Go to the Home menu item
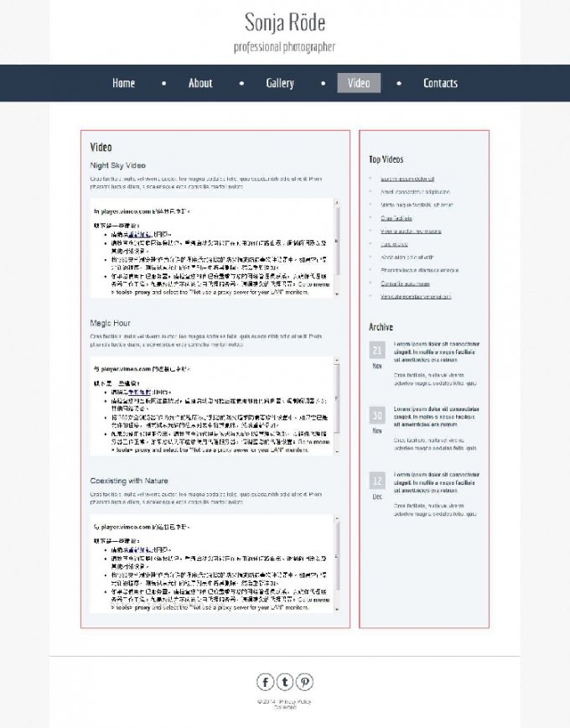Image resolution: width=570 pixels, height=728 pixels. [x=123, y=83]
